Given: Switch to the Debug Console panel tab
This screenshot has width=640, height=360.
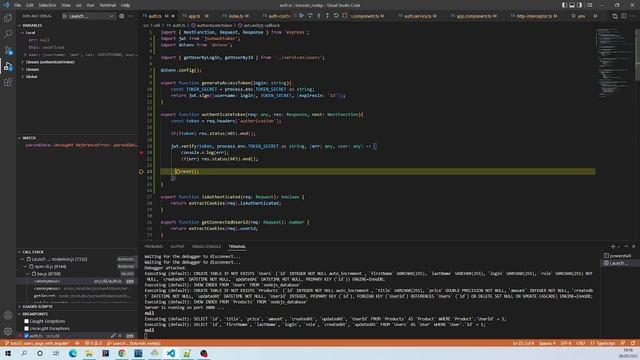Looking at the screenshot, I should 206,247.
